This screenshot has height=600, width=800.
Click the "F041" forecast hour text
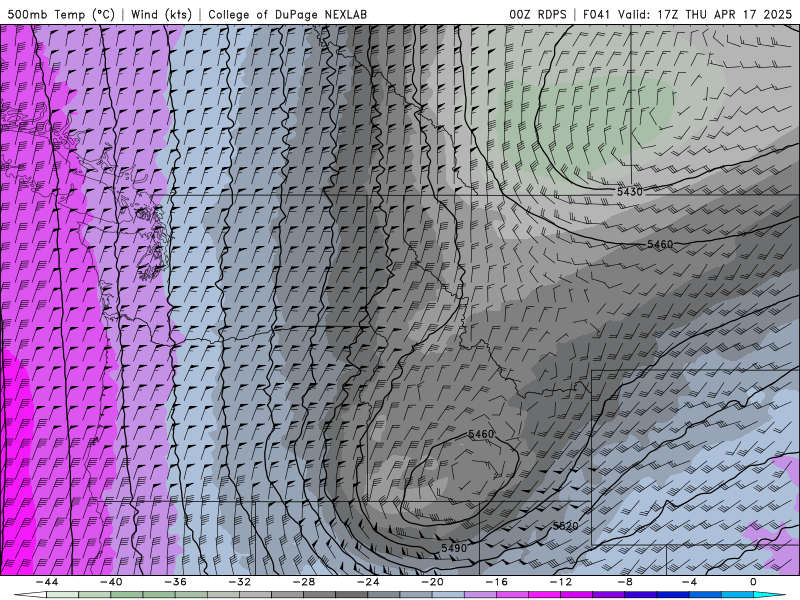(x=597, y=14)
